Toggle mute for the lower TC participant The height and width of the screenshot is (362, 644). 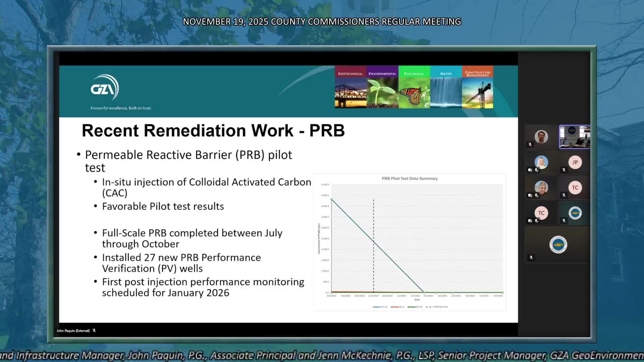537,221
